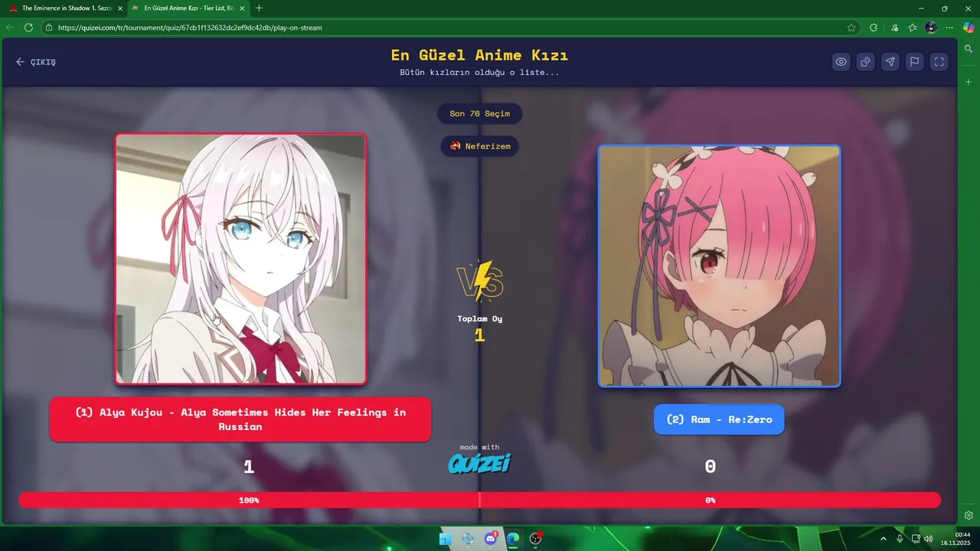
Task: Click the Toplam Oy total count
Action: 480,335
